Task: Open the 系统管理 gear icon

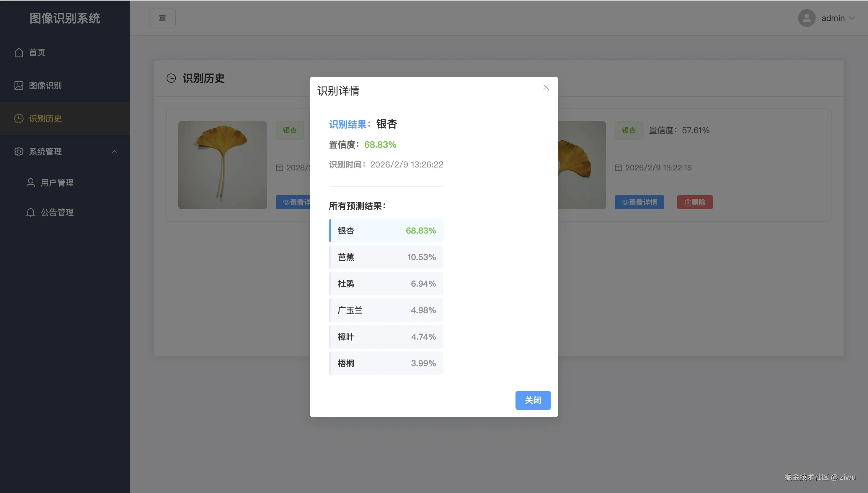Action: (19, 151)
